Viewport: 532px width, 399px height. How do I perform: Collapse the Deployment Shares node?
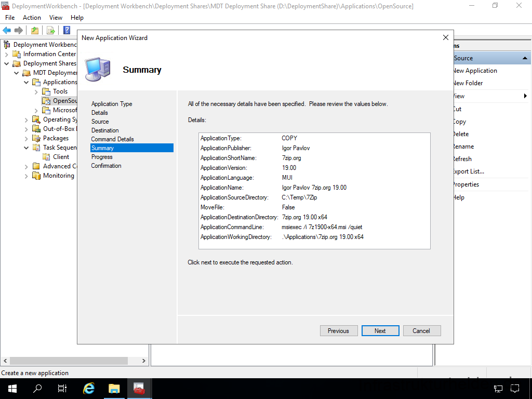pyautogui.click(x=6, y=63)
